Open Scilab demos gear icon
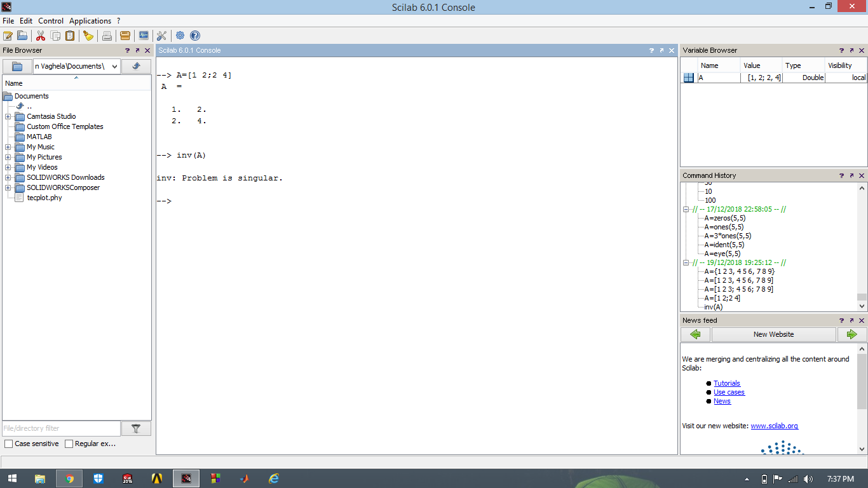The height and width of the screenshot is (488, 868). pyautogui.click(x=180, y=36)
